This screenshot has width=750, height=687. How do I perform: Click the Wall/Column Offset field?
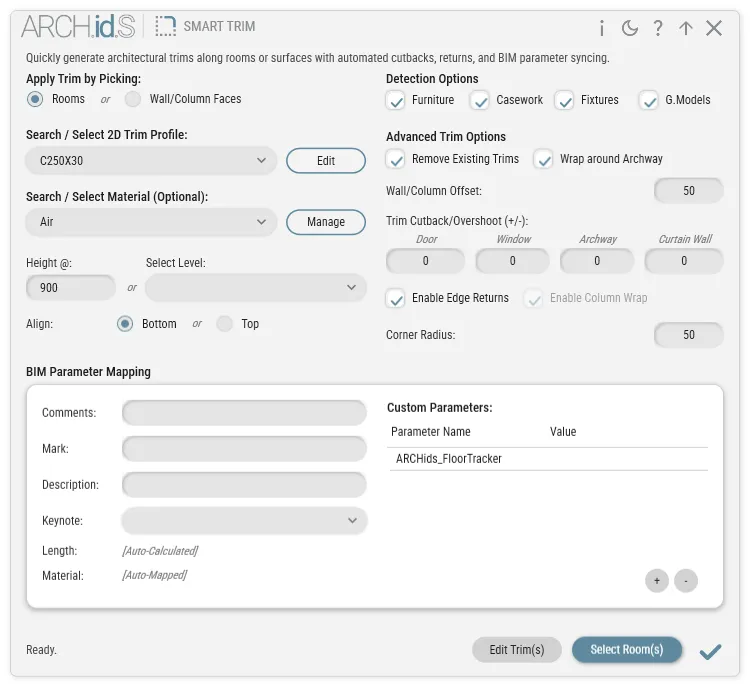point(688,190)
